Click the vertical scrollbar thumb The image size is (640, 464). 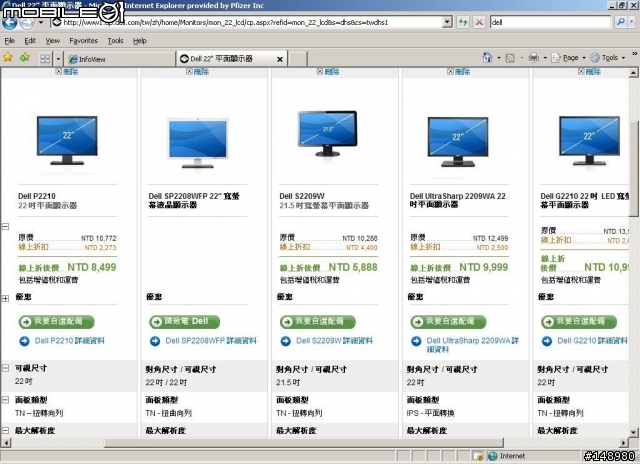pyautogui.click(x=633, y=168)
